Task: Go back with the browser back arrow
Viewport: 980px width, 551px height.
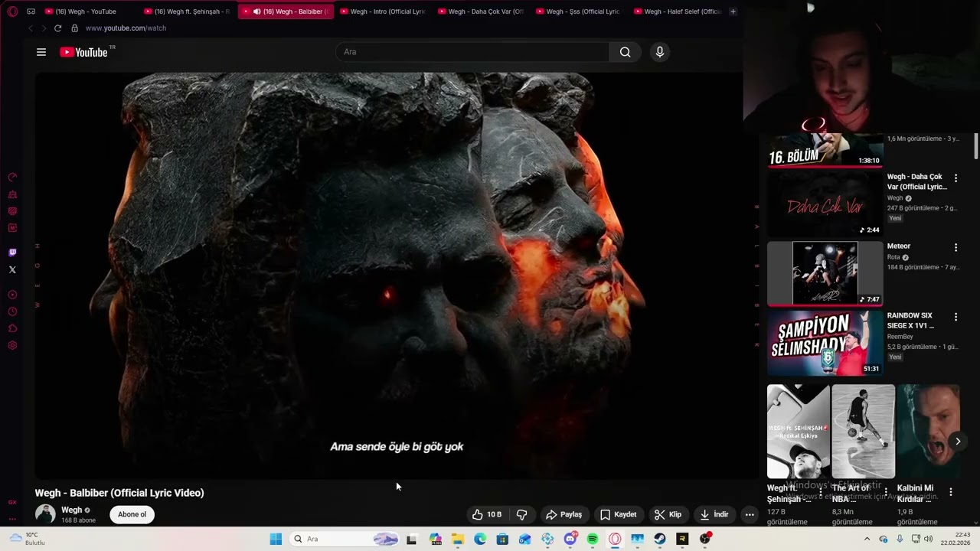Action: point(31,28)
